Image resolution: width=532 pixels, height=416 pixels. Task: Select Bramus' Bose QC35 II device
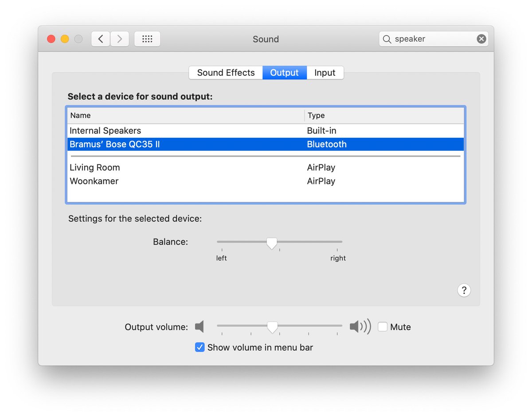tap(266, 144)
